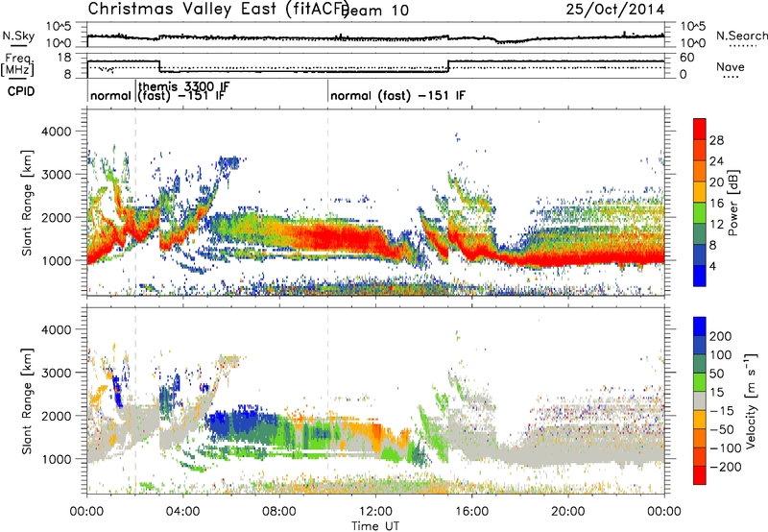
Task: Click the 'Freq. [MHz]' axis label
Action: click(17, 64)
